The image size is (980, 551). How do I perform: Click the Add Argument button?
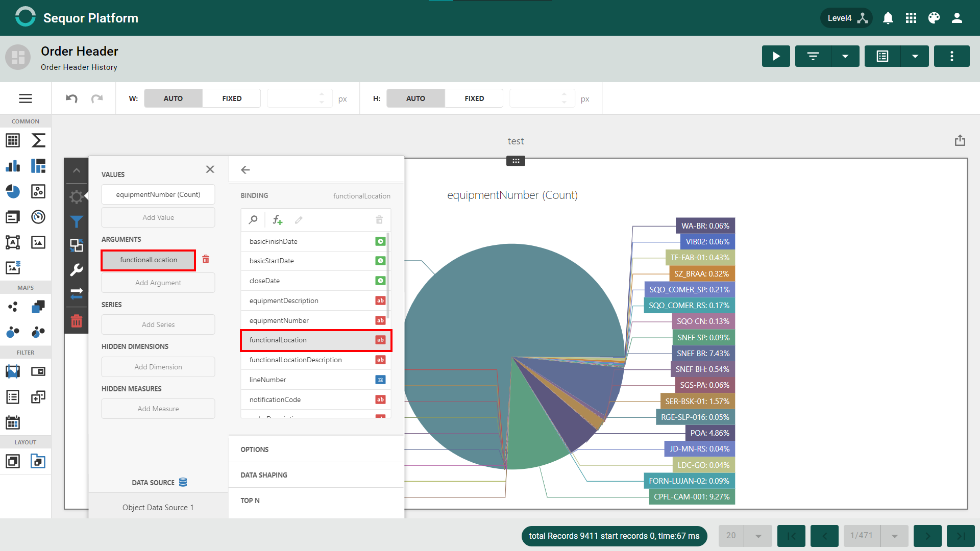point(158,283)
